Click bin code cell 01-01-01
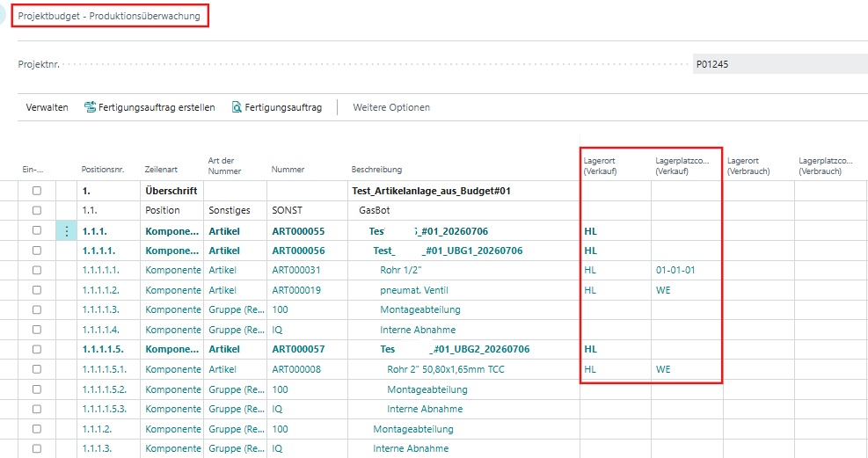868x458 pixels. (x=675, y=271)
